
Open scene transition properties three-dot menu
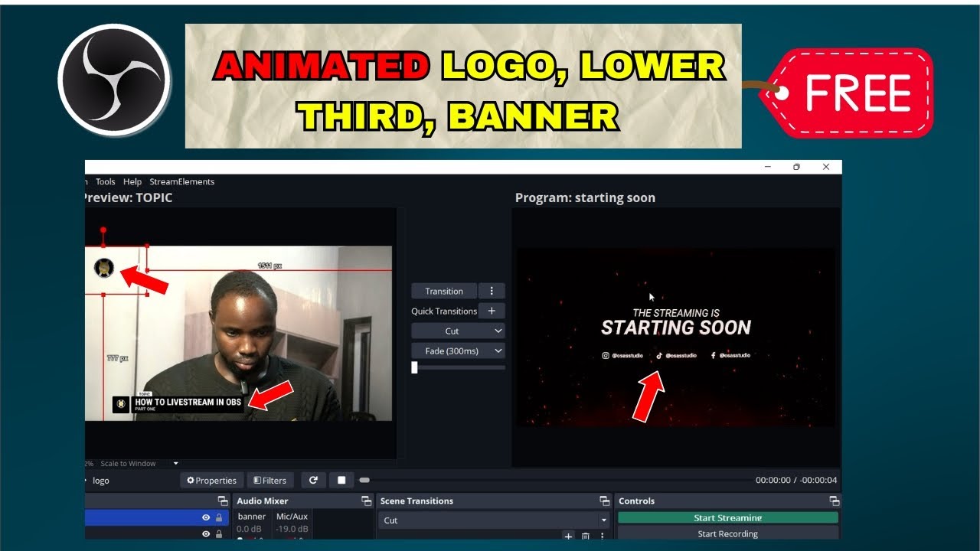pyautogui.click(x=602, y=537)
